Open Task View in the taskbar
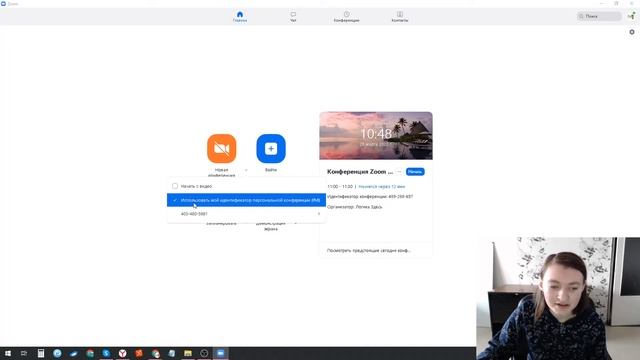Image resolution: width=640 pixels, height=360 pixels. tap(24, 353)
